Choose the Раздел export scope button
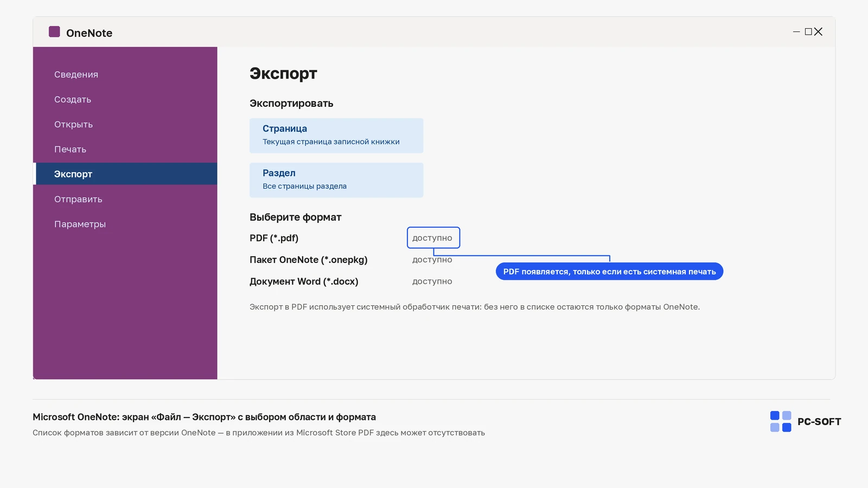Image resolution: width=868 pixels, height=488 pixels. 336,180
